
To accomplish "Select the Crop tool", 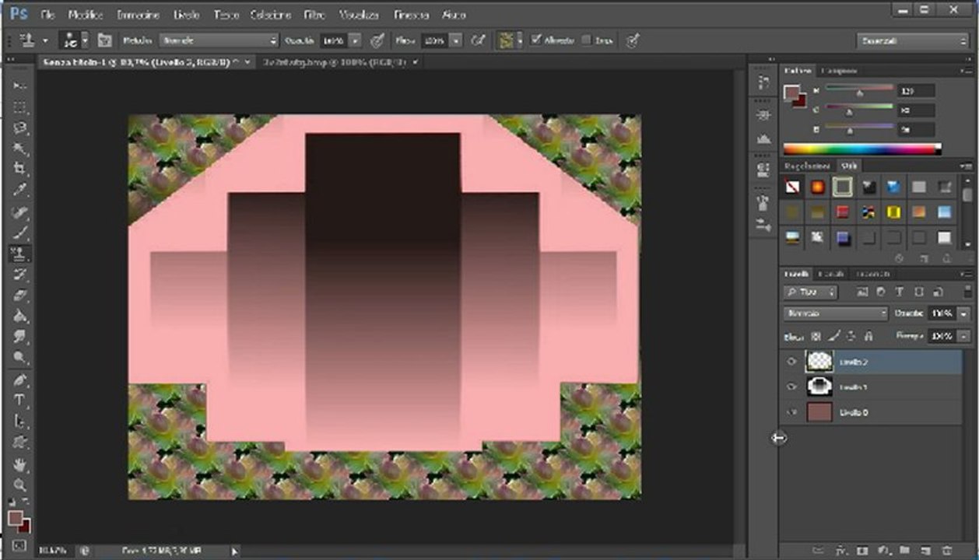I will 20,169.
